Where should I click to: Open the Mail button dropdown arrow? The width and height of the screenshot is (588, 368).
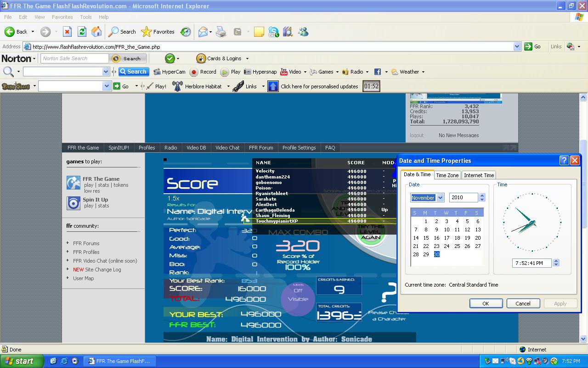[210, 32]
